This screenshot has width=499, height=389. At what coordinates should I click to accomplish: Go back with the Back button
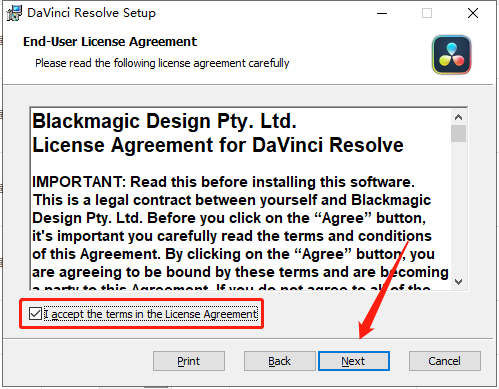pos(279,361)
